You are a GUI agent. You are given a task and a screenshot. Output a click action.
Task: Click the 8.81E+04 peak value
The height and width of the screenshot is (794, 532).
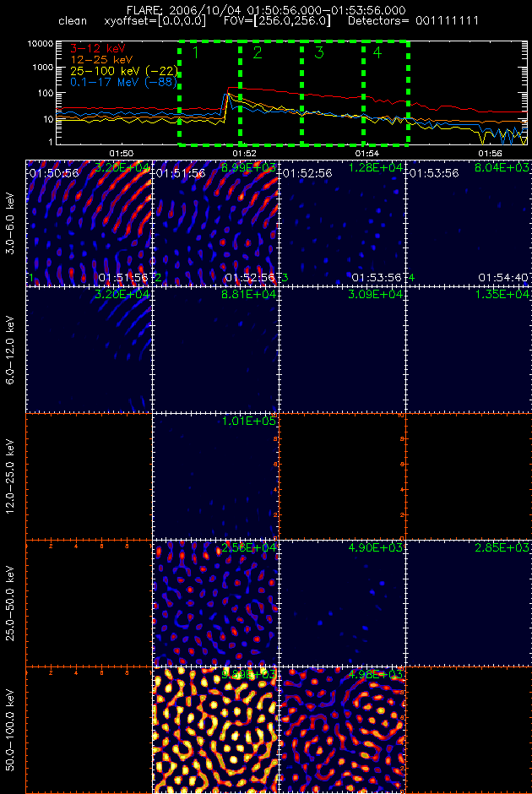tap(249, 294)
